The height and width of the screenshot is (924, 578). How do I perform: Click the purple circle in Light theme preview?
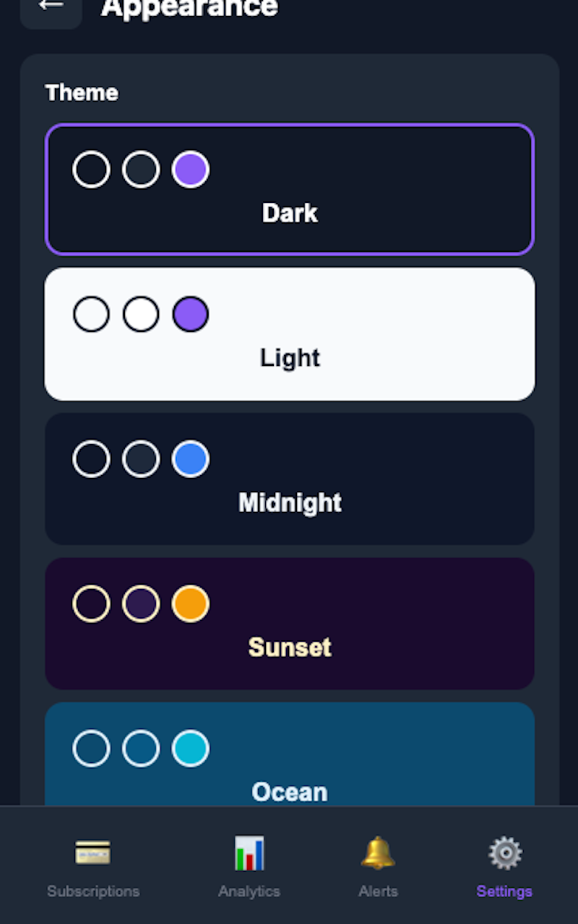(x=190, y=314)
